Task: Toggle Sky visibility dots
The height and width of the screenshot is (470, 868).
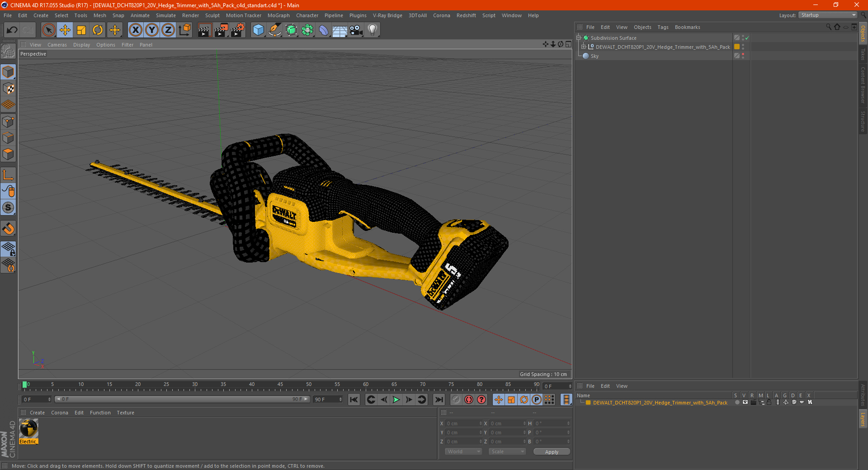Action: [x=743, y=56]
